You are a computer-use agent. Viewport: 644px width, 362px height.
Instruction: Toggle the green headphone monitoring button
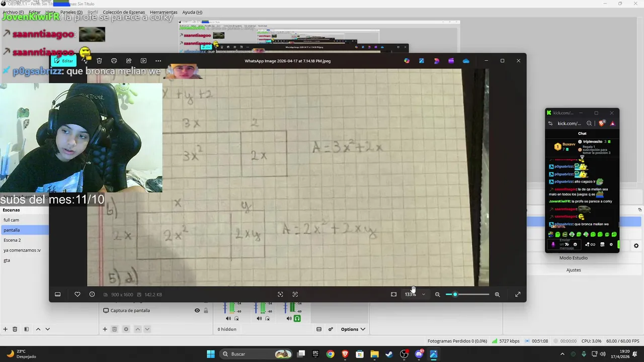297,318
